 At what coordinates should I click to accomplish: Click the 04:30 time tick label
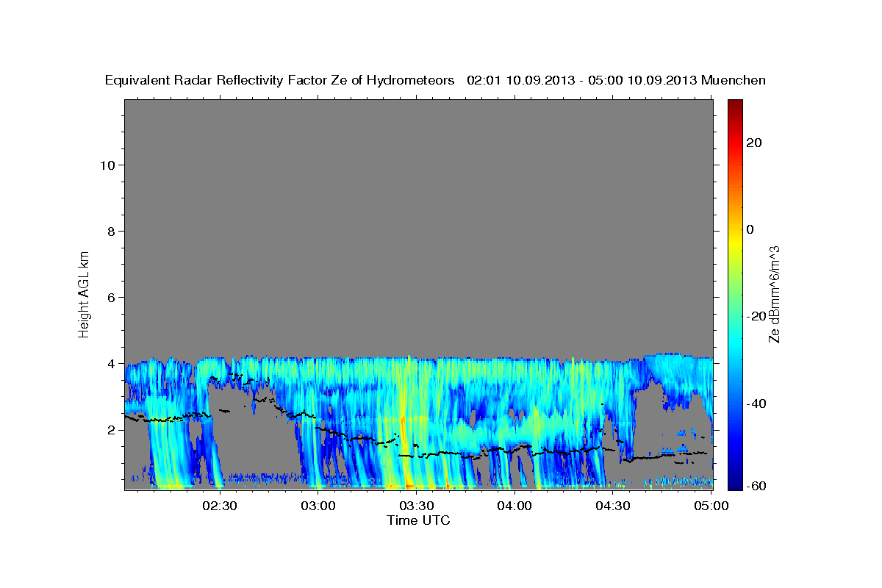pyautogui.click(x=613, y=506)
